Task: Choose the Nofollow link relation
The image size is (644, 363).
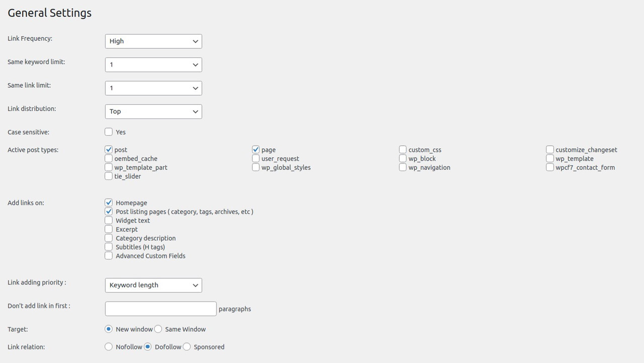Action: 109,347
